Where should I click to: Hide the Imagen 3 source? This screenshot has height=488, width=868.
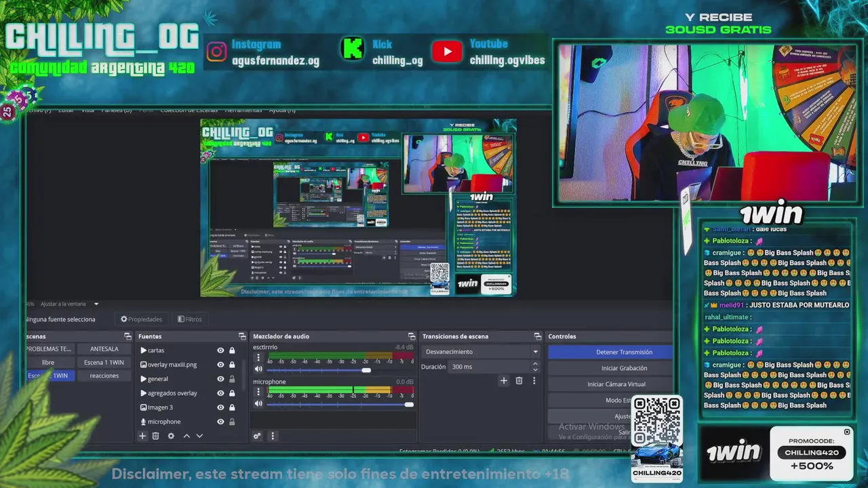(220, 407)
